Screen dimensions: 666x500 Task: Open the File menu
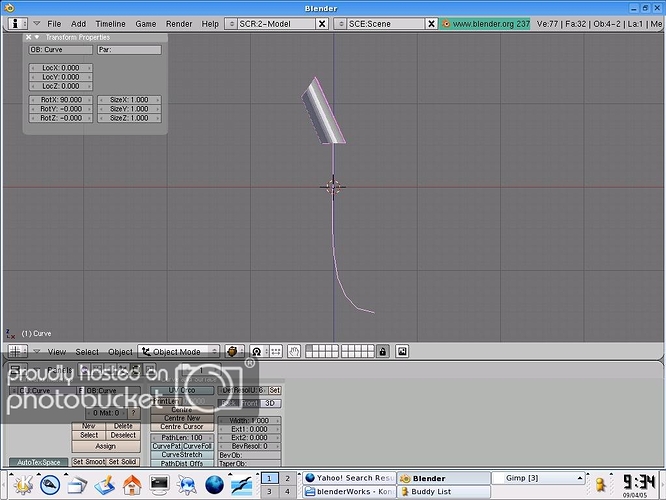(x=54, y=24)
